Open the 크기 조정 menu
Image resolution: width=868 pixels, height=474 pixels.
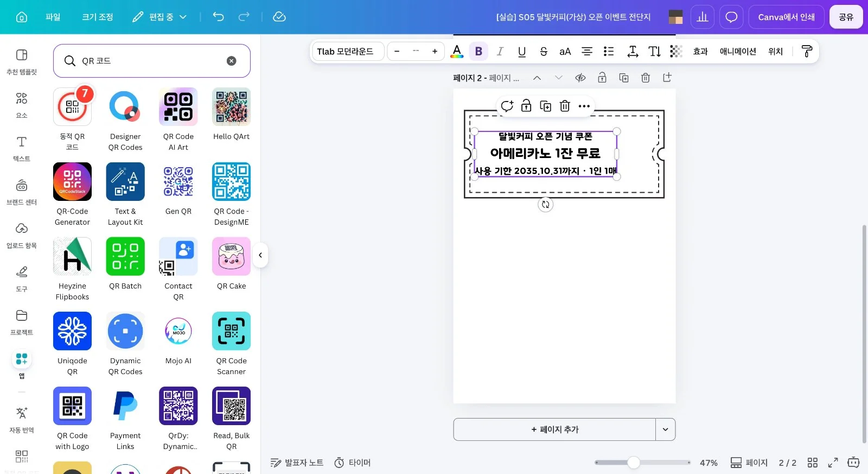pos(98,17)
